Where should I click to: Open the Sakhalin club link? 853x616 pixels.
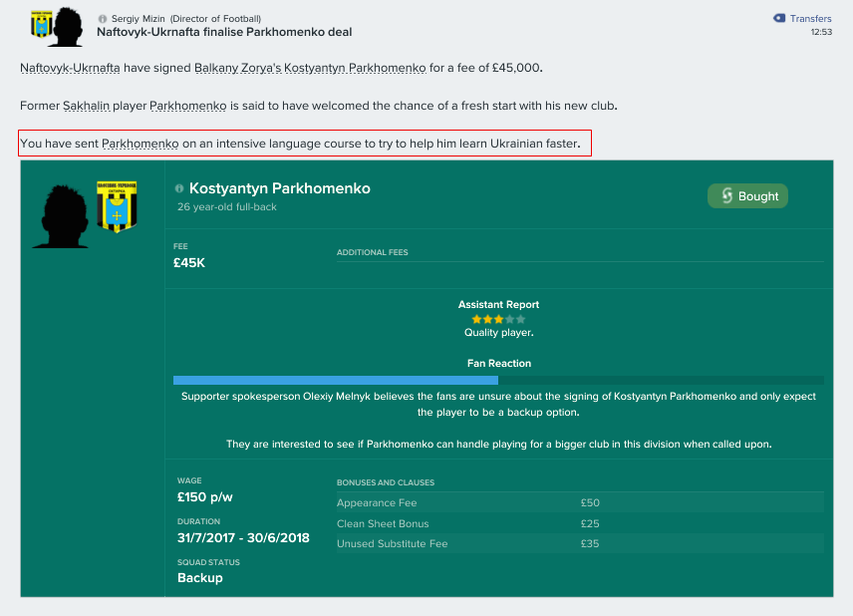pyautogui.click(x=86, y=106)
